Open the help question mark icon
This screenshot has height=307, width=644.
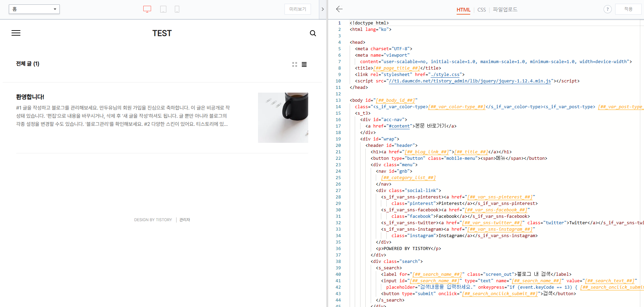coord(608,9)
